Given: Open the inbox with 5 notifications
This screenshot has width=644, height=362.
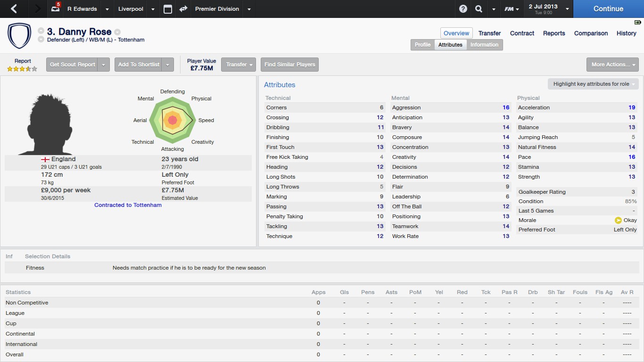Looking at the screenshot, I should point(55,8).
